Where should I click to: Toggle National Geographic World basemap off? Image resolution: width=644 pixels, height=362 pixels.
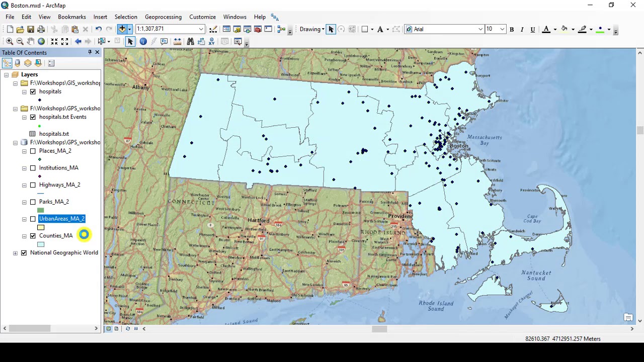[24, 253]
